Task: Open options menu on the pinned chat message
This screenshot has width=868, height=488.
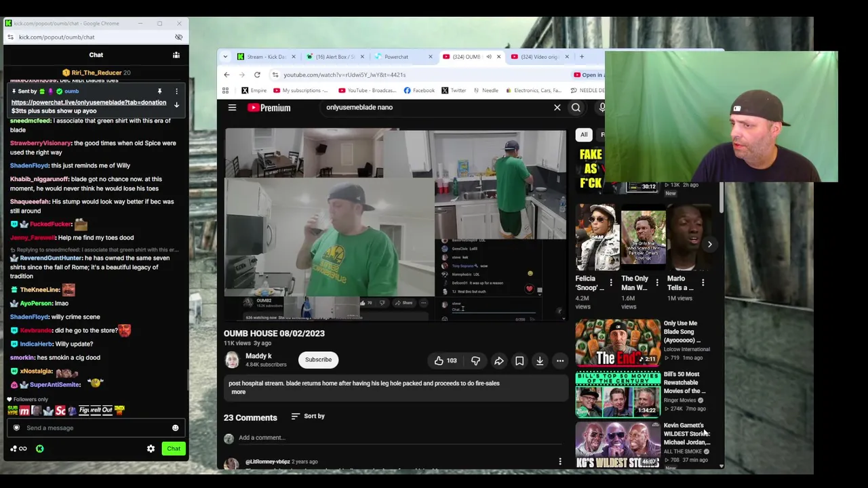Action: (176, 91)
